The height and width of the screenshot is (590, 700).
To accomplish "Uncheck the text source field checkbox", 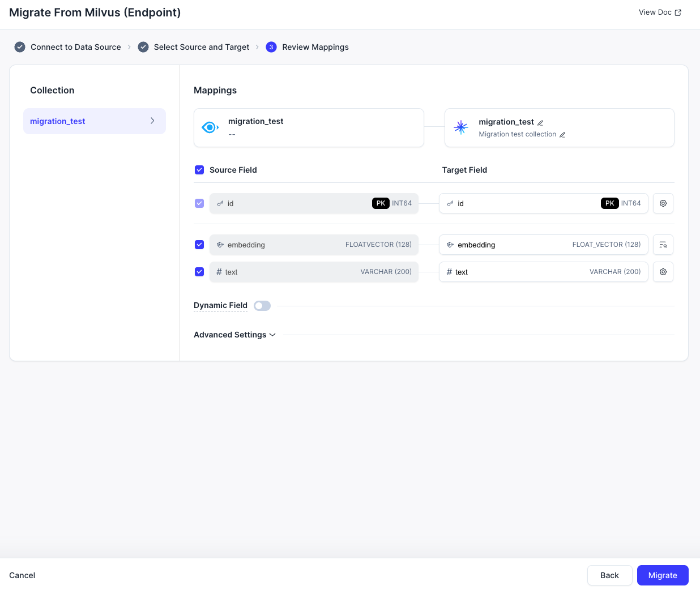I will [x=199, y=272].
